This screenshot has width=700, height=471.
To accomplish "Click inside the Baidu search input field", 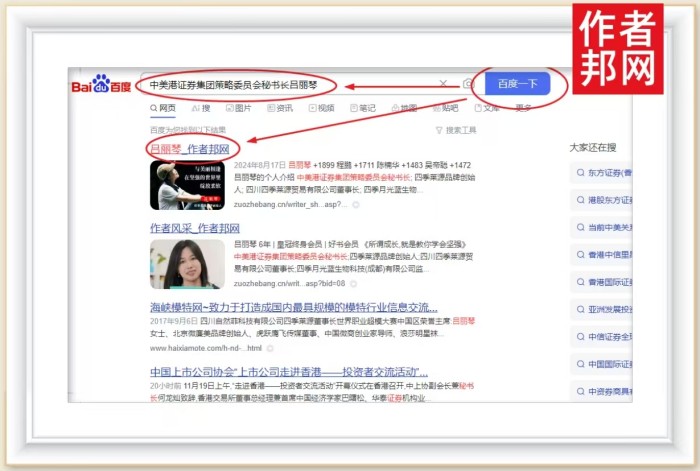I will [280, 85].
